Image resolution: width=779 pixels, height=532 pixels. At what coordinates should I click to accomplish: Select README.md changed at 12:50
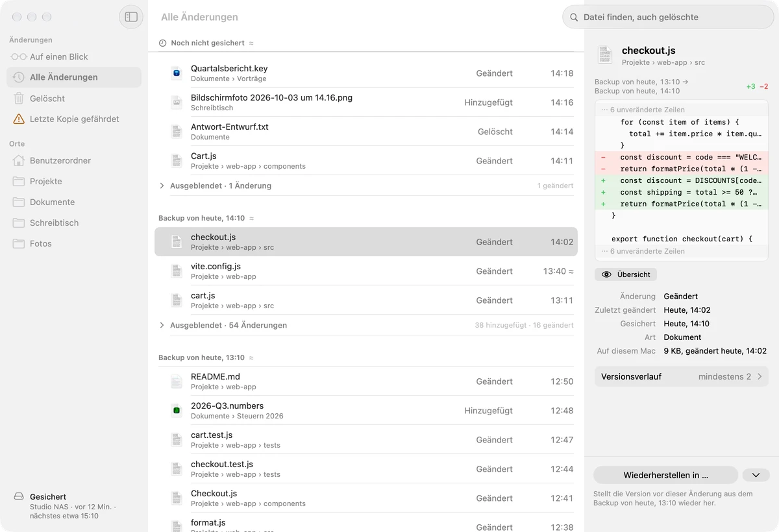coord(366,381)
